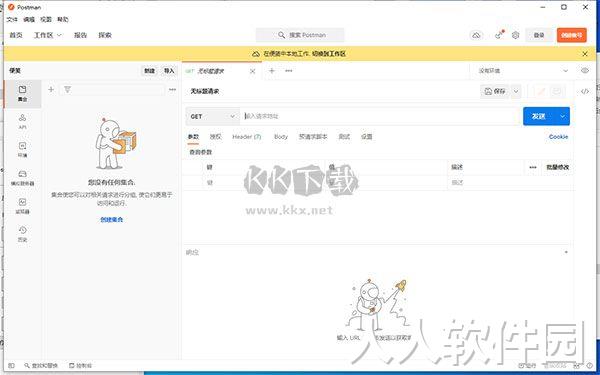Click the blue Send (发送) button
600x375 pixels.
click(x=540, y=116)
